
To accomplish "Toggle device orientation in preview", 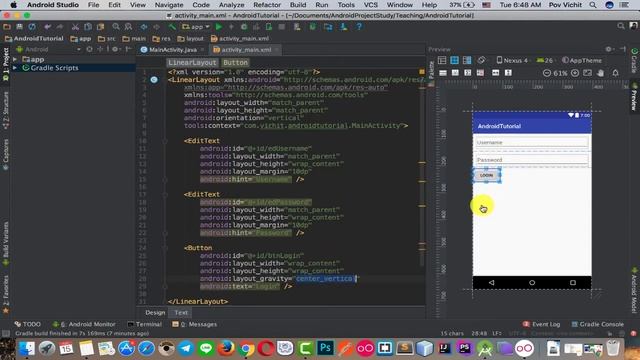I will click(482, 60).
